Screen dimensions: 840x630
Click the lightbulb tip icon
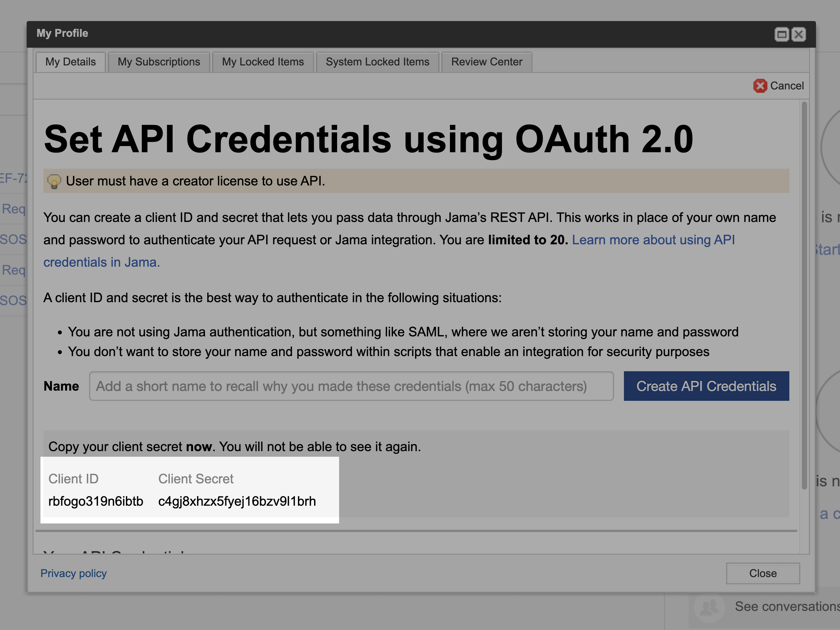[54, 181]
